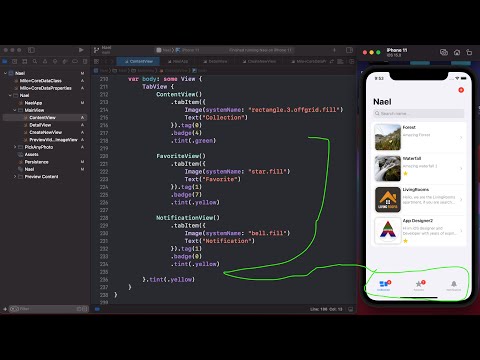
Task: Open the related items grid icon
Action: coord(97,61)
